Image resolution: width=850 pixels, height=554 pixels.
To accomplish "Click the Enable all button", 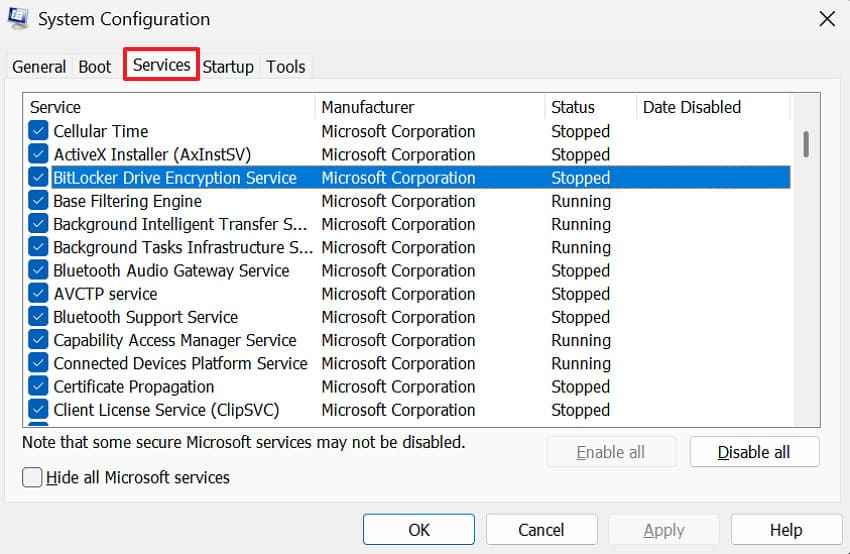I will pyautogui.click(x=611, y=452).
